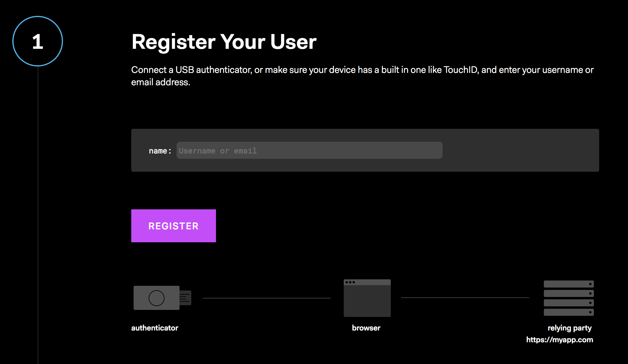This screenshot has width=628, height=364.
Task: Click the USB connector plug of authenticator
Action: click(185, 298)
